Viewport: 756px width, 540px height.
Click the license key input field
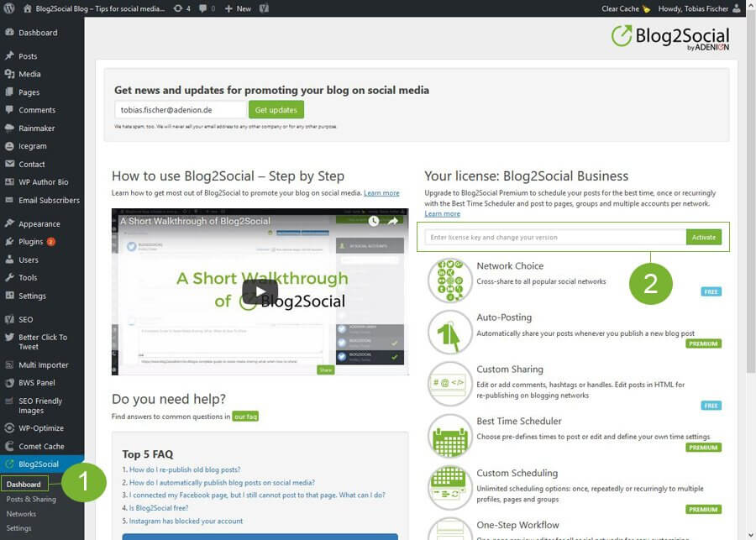(555, 237)
